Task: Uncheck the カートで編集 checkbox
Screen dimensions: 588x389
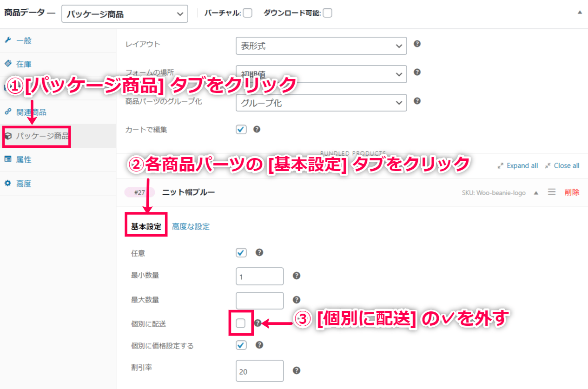Action: coord(241,130)
